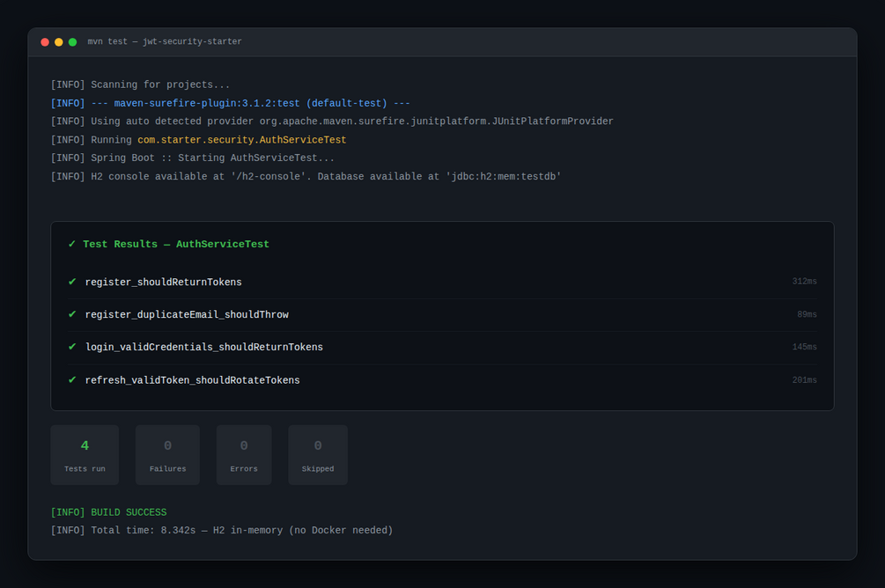Select the register_duplicateEmail_shouldThrow test row
This screenshot has height=588, width=885.
click(442, 315)
